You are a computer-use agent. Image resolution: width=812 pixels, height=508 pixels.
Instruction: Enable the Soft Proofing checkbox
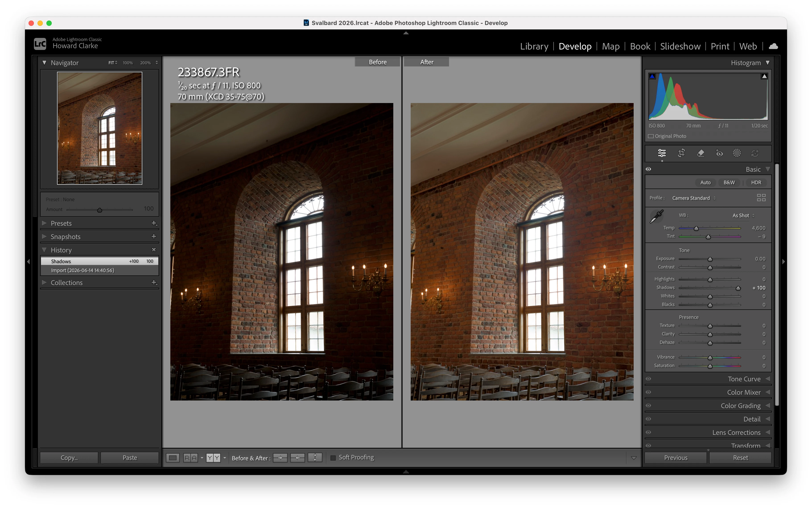click(x=333, y=458)
